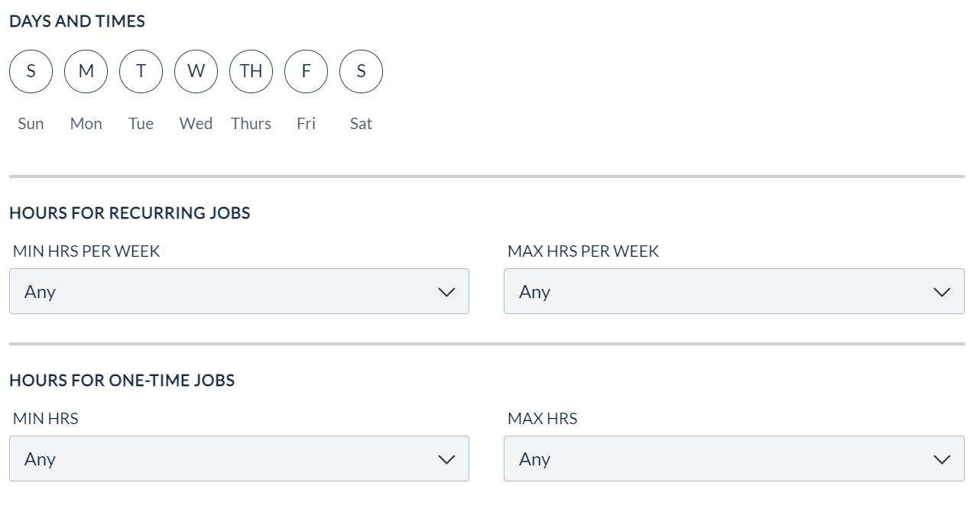Enable the Friday 'F' day circle
Screen dimensions: 980x509
(306, 71)
